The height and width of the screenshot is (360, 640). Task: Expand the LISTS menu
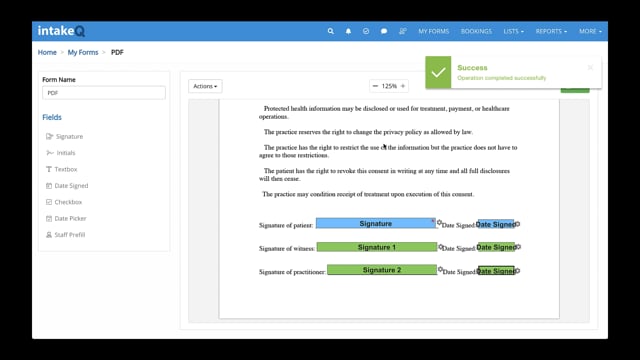(513, 31)
